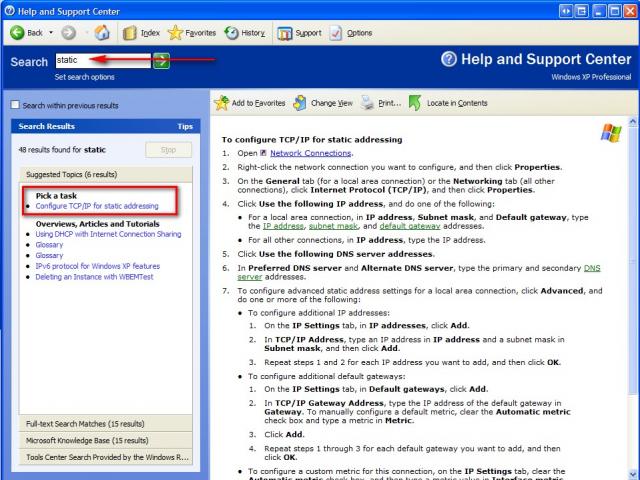Image resolution: width=640 pixels, height=480 pixels.
Task: Click the Print printer icon
Action: pos(367,103)
